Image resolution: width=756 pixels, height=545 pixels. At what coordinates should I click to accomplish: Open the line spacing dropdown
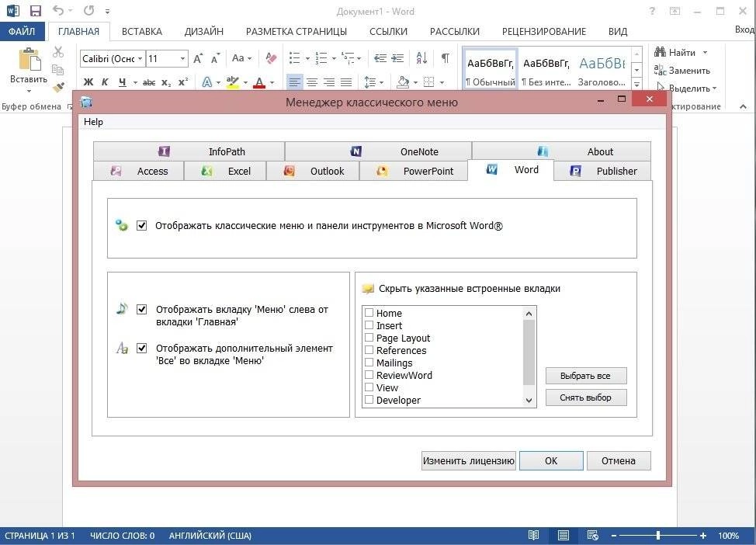coord(373,82)
